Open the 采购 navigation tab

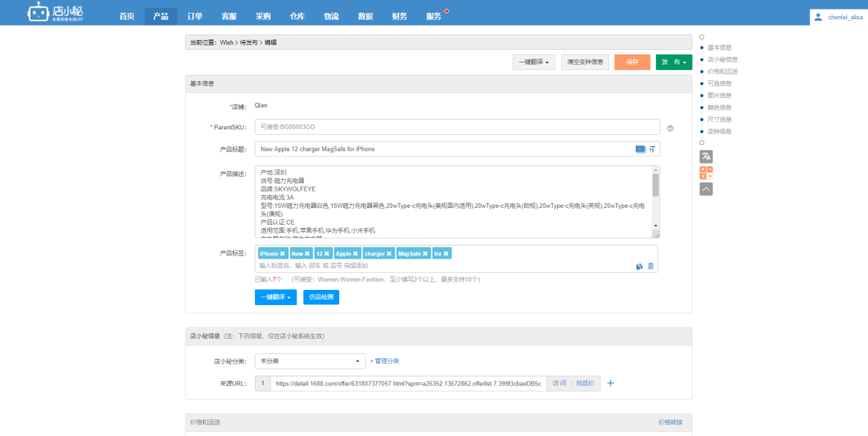tap(263, 17)
